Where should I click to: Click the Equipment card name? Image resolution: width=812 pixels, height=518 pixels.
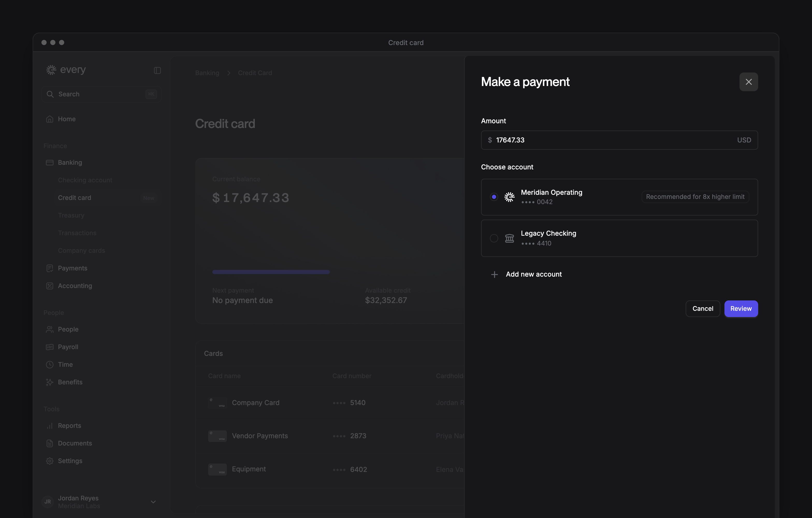point(249,469)
